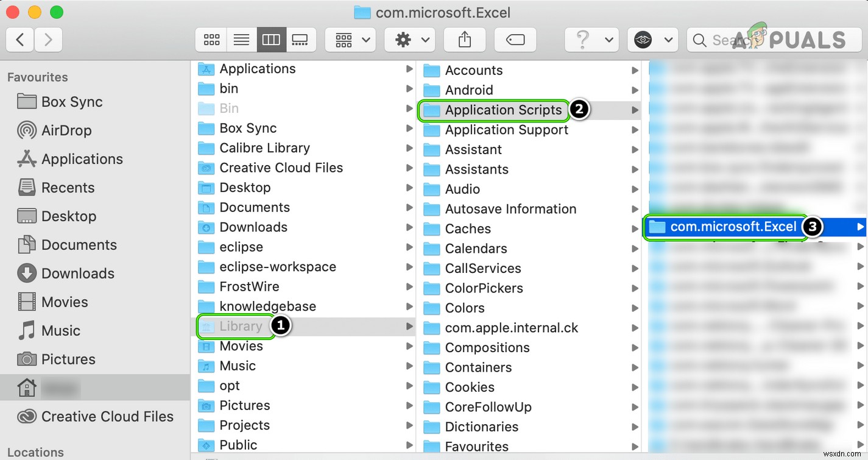Switch to list view
This screenshot has width=868, height=460.
241,39
